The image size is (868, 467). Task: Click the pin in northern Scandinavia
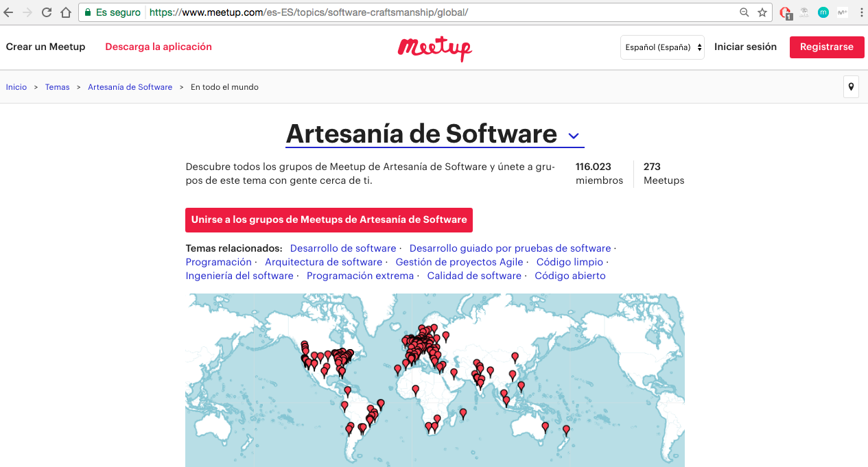click(433, 328)
